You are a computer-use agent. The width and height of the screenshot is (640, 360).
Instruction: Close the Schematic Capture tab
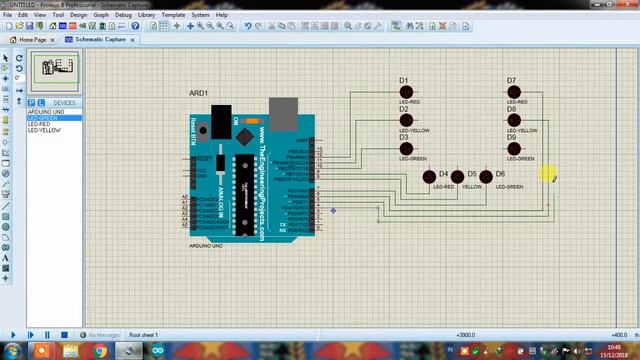[x=132, y=40]
